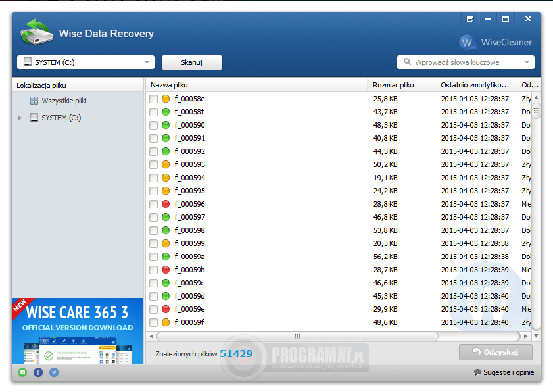This screenshot has width=553, height=392.
Task: Open the keyword search dropdown arrow
Action: (527, 62)
